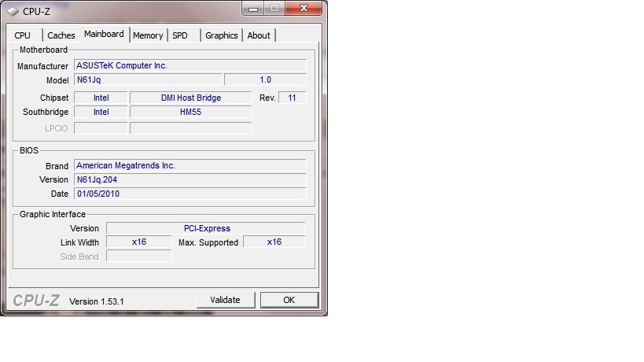
Task: Click the HM55 southbridge field
Action: 191,112
